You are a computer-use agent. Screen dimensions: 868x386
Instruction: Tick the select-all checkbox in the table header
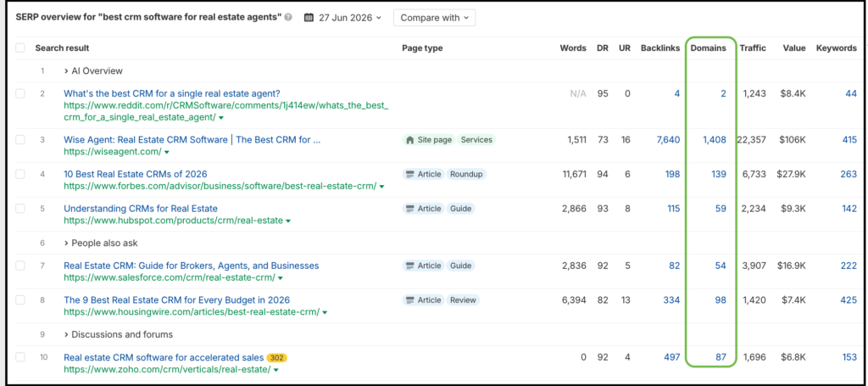(x=20, y=48)
